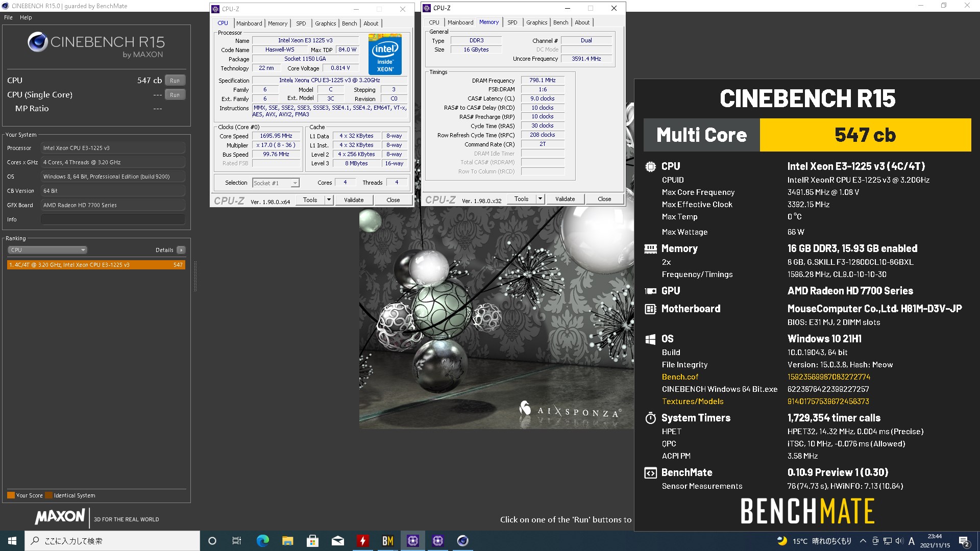Click the Windows OS logo in BenchMate panel

pos(650,339)
